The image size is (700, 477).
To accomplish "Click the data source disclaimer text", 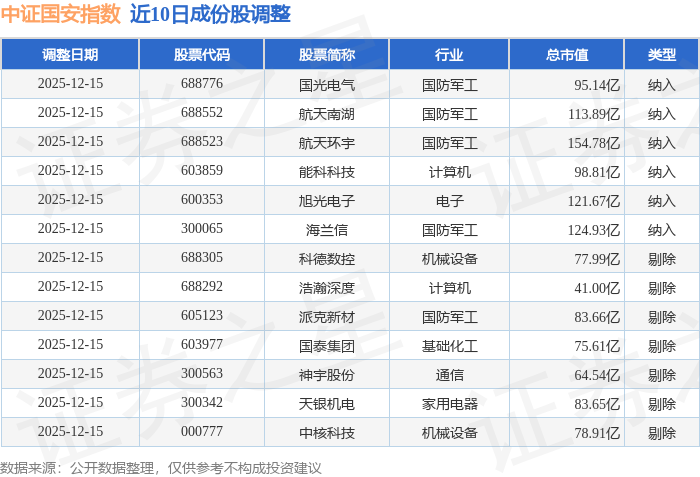I will click(x=161, y=468).
